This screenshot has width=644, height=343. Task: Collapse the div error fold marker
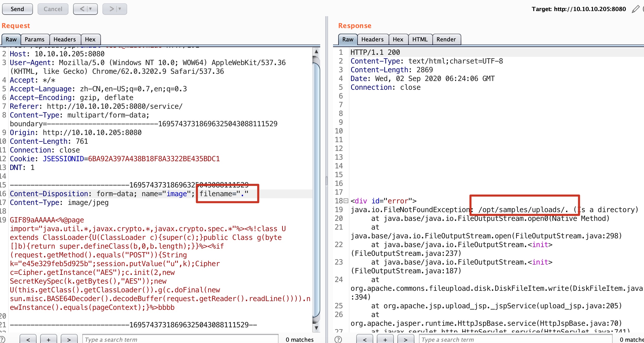[x=346, y=201]
